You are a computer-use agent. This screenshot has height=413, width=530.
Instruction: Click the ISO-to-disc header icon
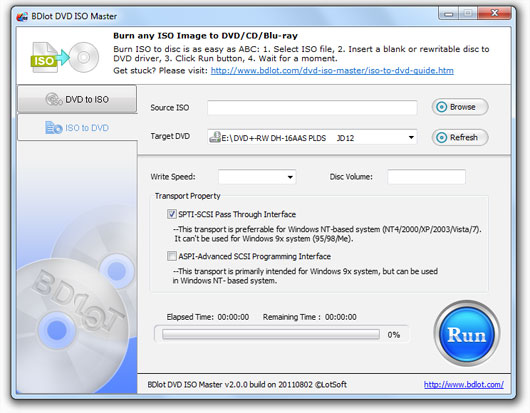[65, 57]
